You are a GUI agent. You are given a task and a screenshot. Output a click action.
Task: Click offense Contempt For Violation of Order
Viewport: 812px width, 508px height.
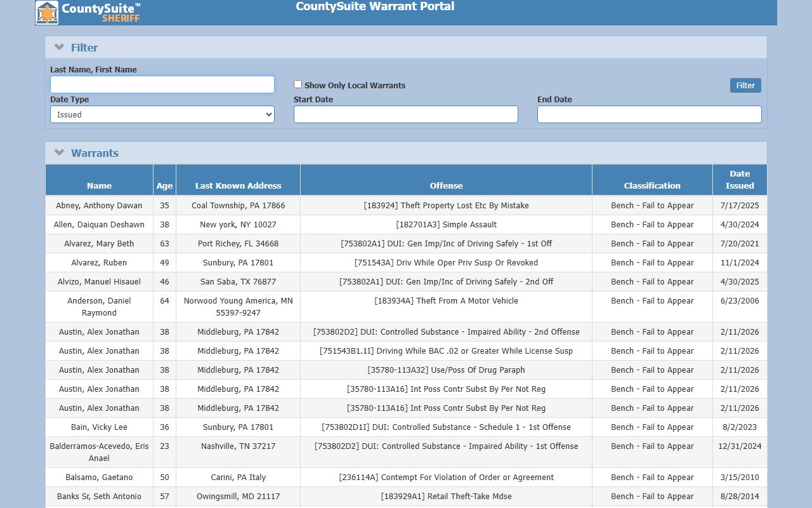pos(446,477)
